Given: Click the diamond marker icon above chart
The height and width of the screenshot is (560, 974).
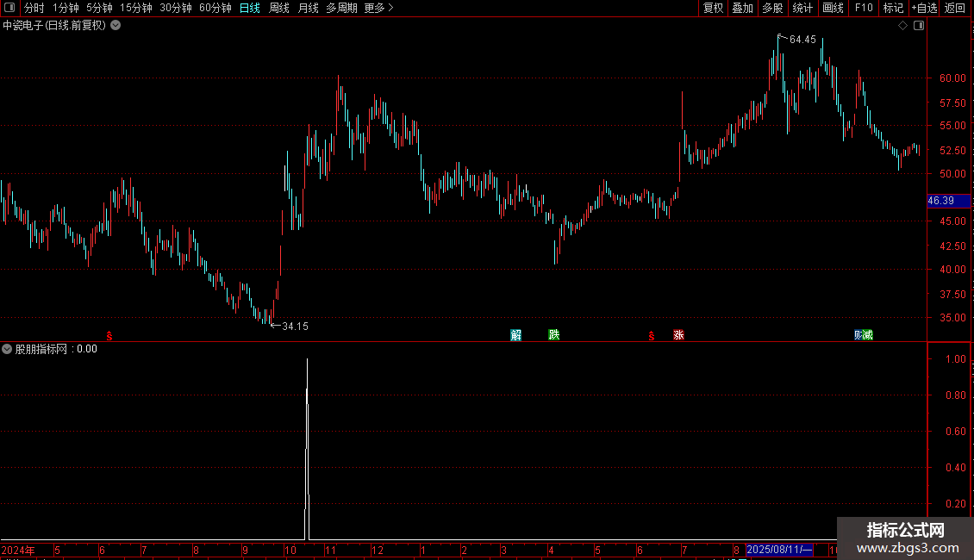Looking at the screenshot, I should (x=903, y=26).
